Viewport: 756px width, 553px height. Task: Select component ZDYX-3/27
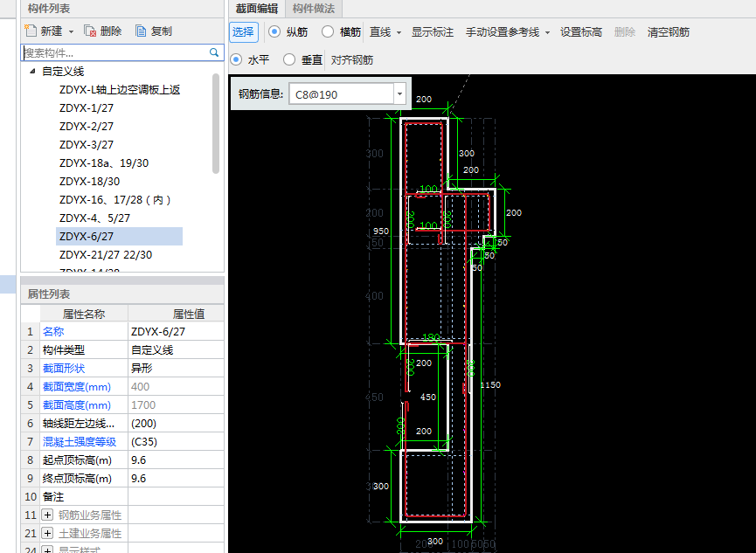pyautogui.click(x=87, y=145)
